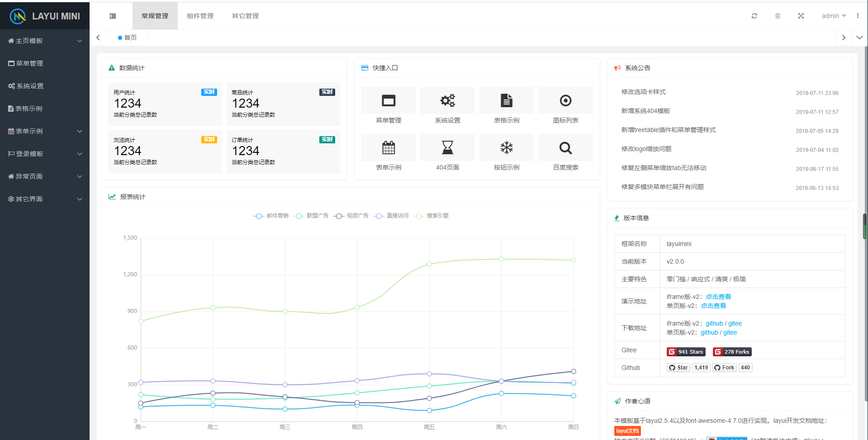Click the 点击查看 demo link for iframe版-v2
The width and height of the screenshot is (868, 440).
[718, 297]
